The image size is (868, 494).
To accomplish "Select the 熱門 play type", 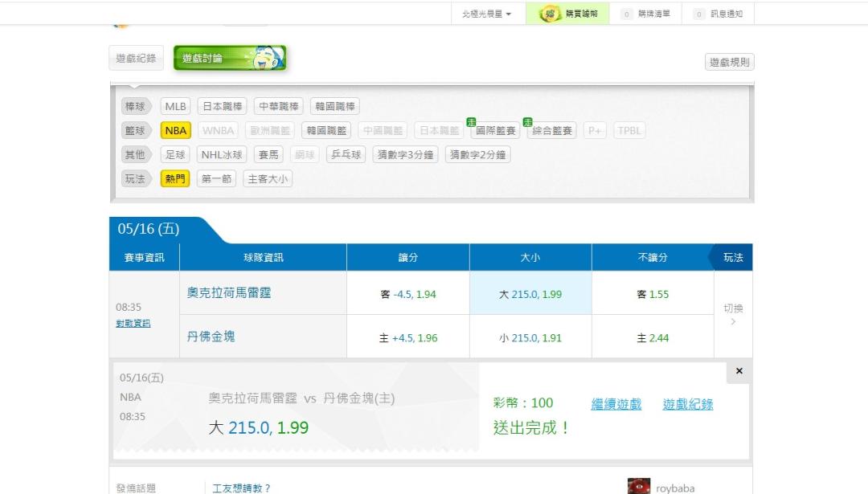I will (175, 178).
